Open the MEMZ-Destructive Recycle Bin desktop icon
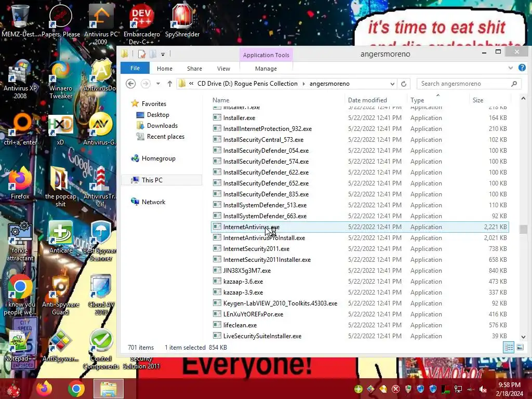532x399 pixels. [x=20, y=20]
